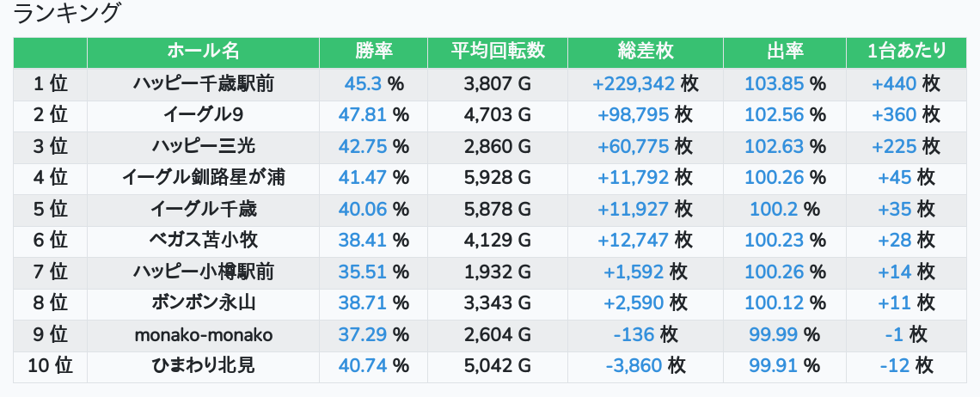
Task: Click the 出率 column header
Action: coord(784,52)
